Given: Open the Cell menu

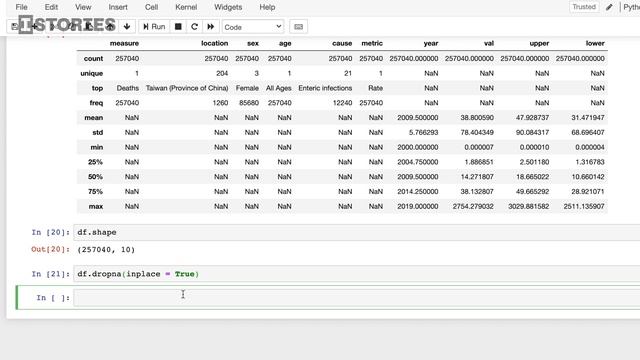Looking at the screenshot, I should click(x=151, y=7).
